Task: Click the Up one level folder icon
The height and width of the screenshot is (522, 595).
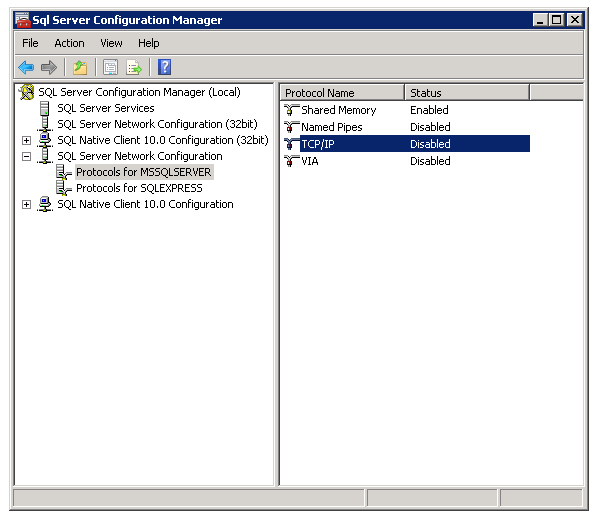Action: 80,68
